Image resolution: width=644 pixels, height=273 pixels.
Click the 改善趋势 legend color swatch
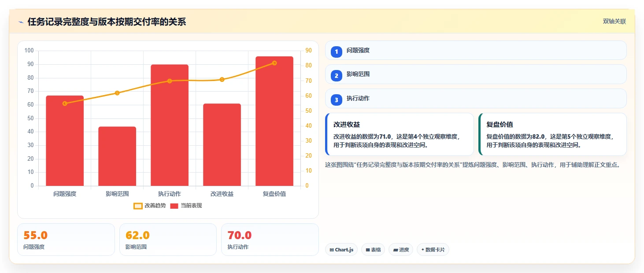(x=138, y=206)
